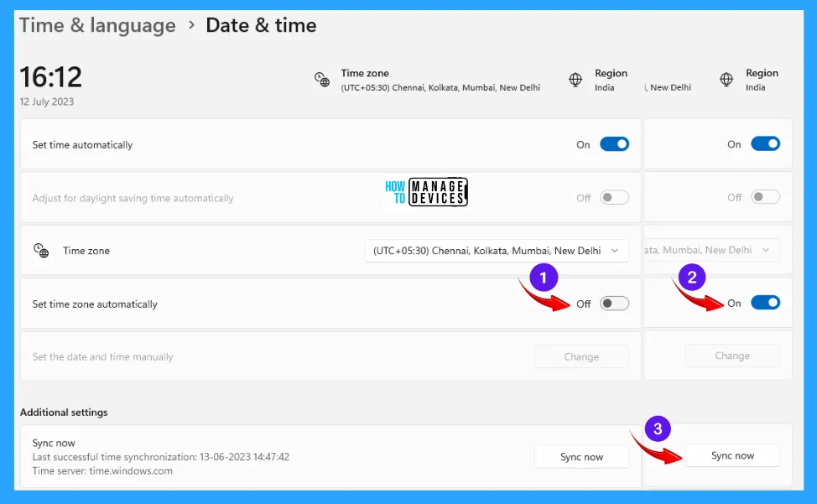
Task: Open the Time & language breadcrumb link
Action: 97,25
